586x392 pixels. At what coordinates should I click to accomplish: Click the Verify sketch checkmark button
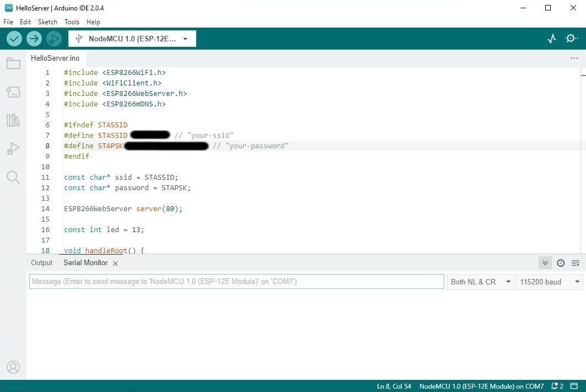click(14, 39)
